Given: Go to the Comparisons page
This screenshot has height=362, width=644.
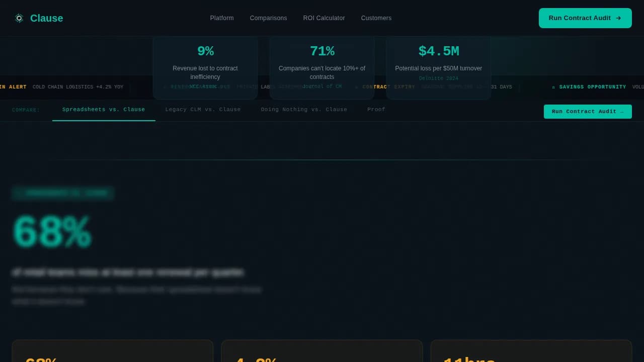Looking at the screenshot, I should [x=269, y=18].
